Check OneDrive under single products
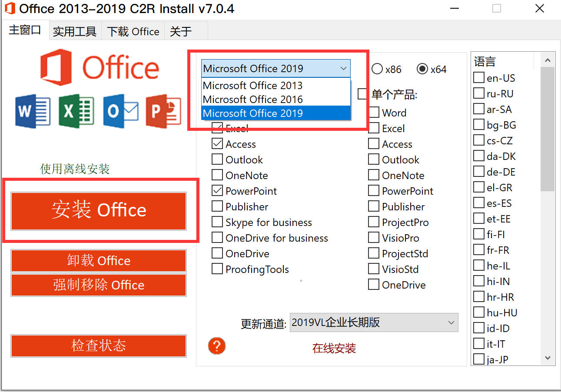The image size is (561, 392). (x=374, y=285)
